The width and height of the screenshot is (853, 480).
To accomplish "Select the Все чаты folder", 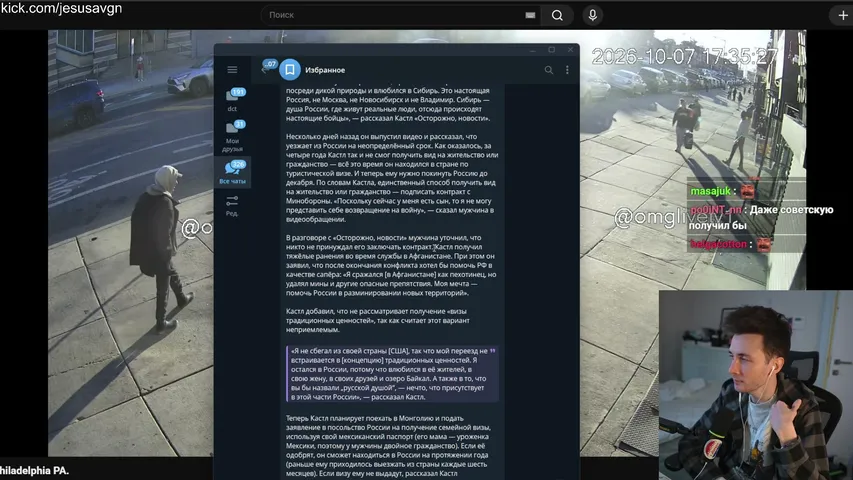I will tap(233, 171).
